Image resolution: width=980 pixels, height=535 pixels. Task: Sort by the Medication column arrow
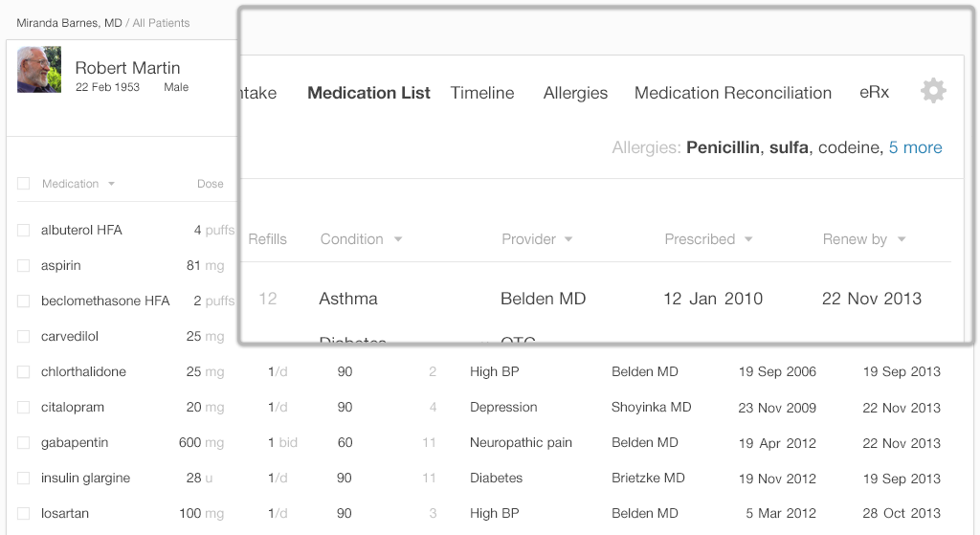(111, 184)
